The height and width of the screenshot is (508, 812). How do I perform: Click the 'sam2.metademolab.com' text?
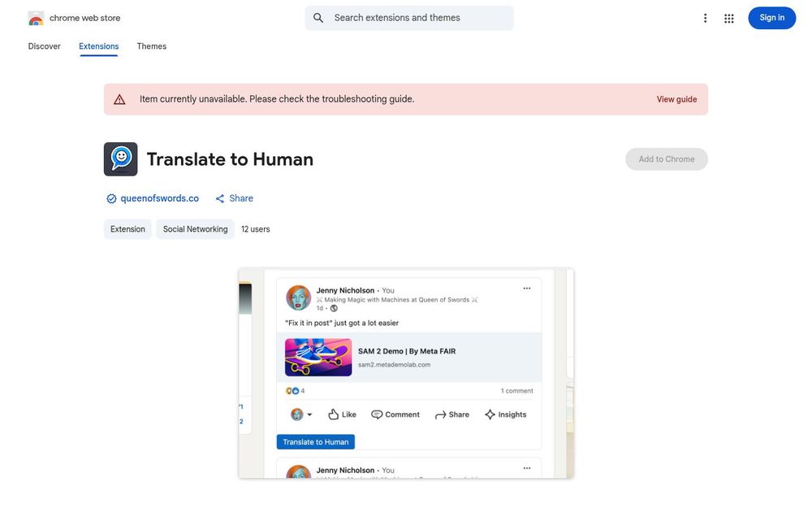coord(394,365)
